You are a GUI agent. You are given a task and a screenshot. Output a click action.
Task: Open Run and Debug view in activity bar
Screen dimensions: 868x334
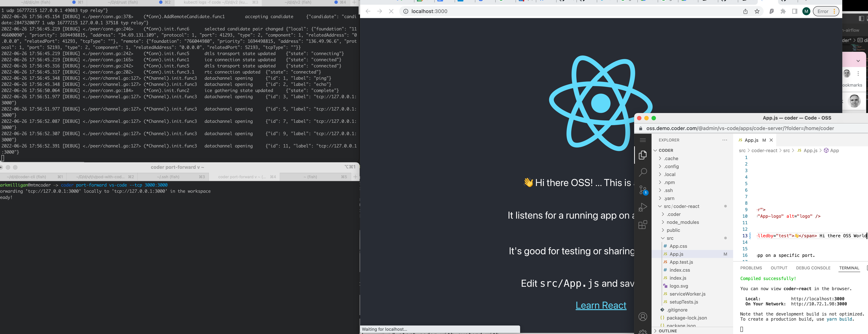643,207
